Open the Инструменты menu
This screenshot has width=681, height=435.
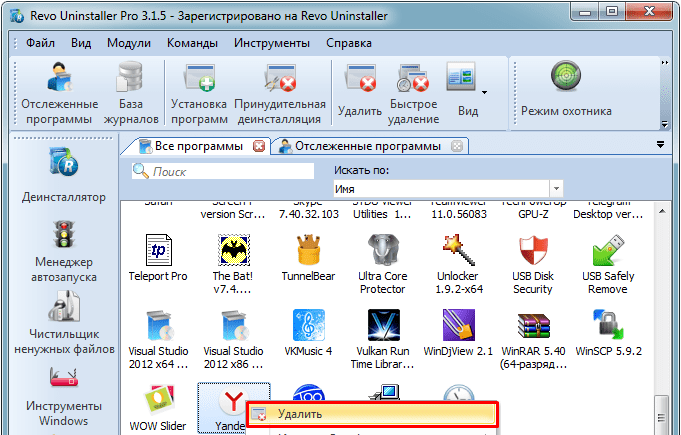click(272, 43)
